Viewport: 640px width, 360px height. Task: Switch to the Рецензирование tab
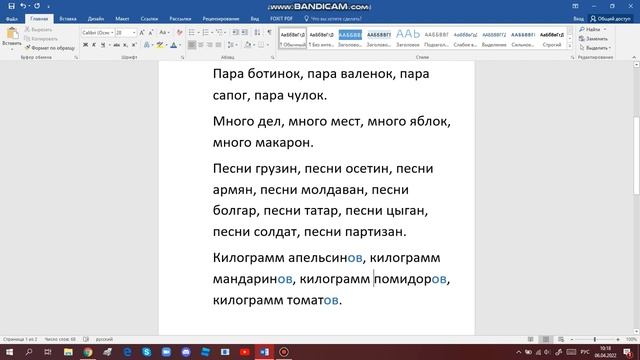221,19
